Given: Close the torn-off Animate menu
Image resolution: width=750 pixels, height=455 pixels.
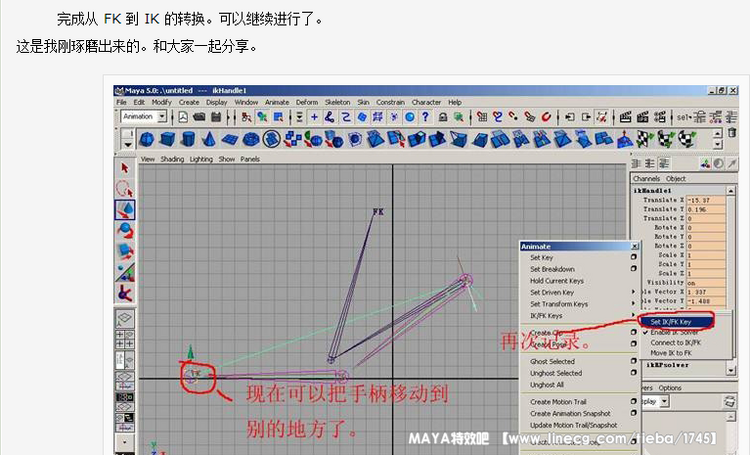Looking at the screenshot, I should tap(635, 246).
